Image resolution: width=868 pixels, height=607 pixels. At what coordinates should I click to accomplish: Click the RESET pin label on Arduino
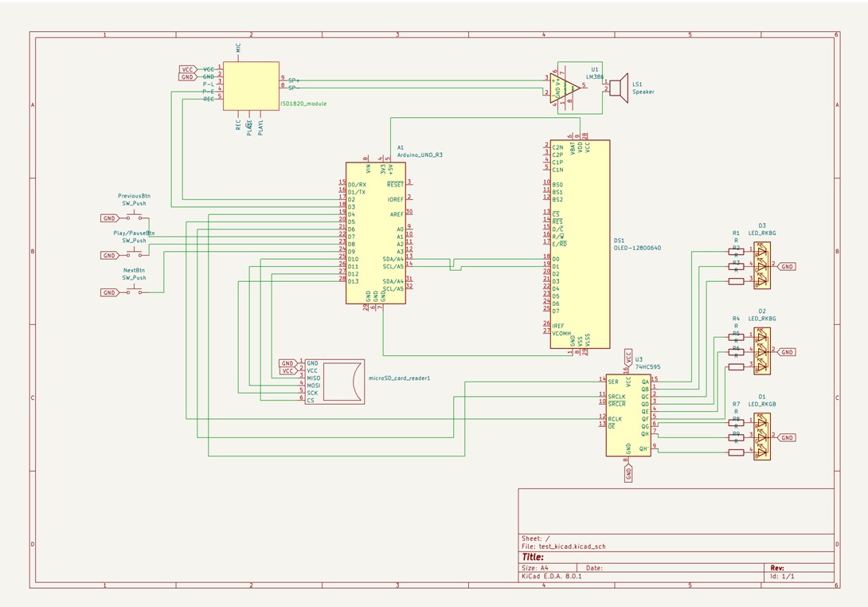tap(395, 185)
